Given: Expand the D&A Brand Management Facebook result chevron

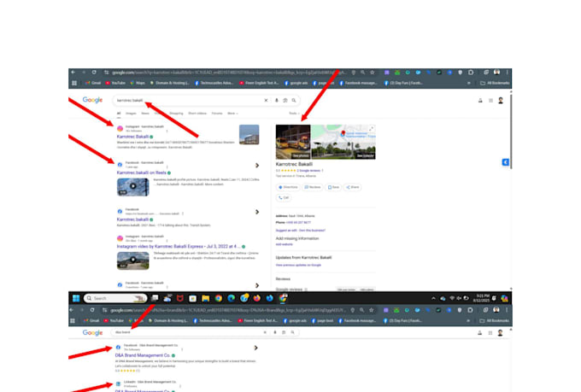Looking at the screenshot, I should [255, 348].
